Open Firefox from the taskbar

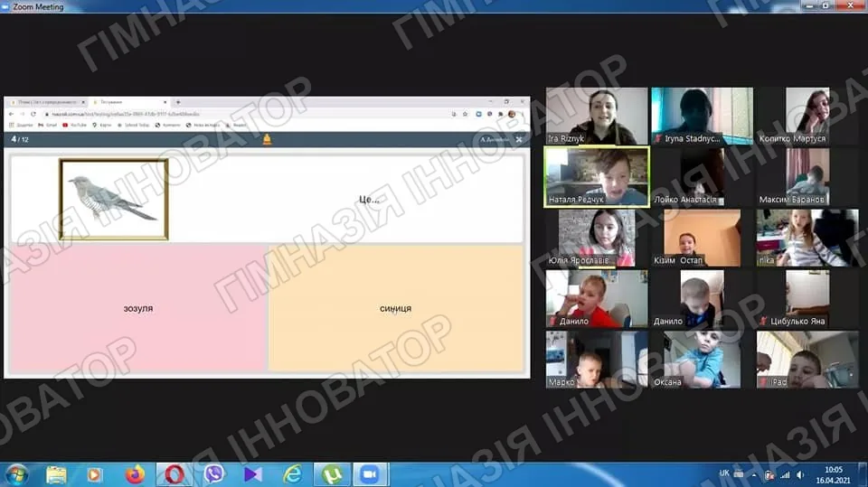(x=135, y=474)
